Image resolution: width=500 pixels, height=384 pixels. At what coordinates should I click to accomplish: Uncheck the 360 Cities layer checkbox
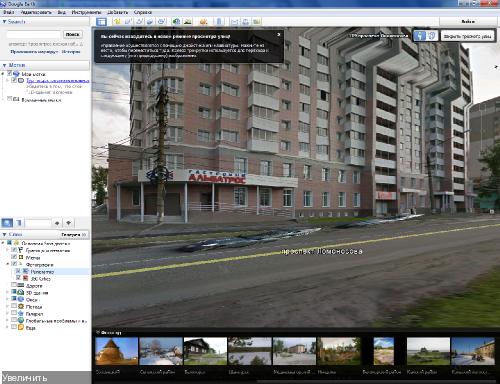pyautogui.click(x=19, y=278)
